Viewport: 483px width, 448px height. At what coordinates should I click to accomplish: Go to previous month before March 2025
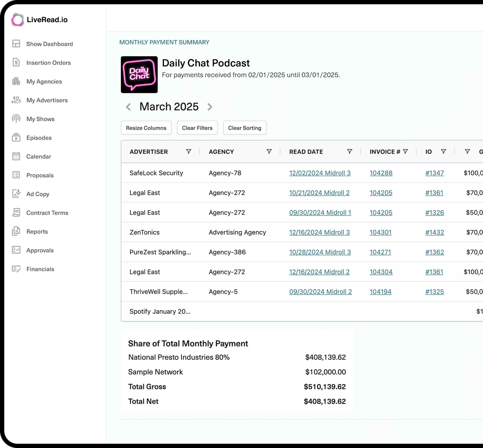pos(128,107)
